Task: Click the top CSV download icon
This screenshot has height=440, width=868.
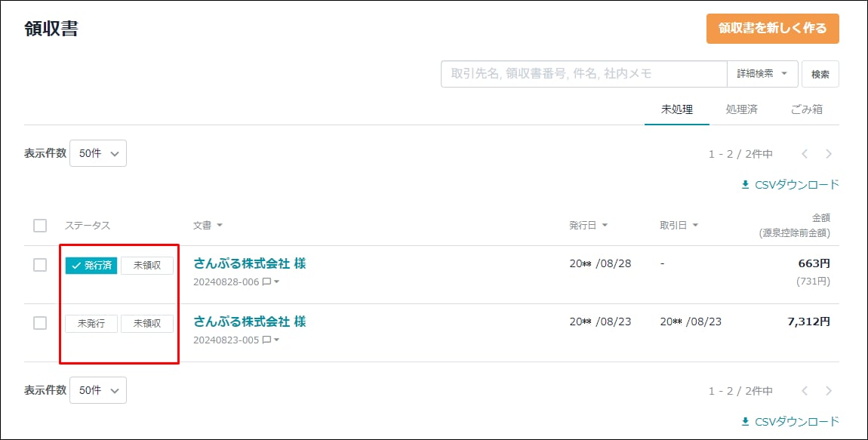Action: pyautogui.click(x=745, y=185)
